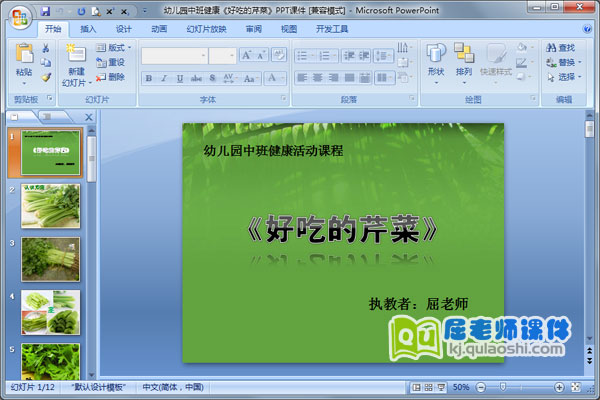600x400 pixels.
Task: Open the Developer (开发工具) tab
Action: tap(332, 29)
